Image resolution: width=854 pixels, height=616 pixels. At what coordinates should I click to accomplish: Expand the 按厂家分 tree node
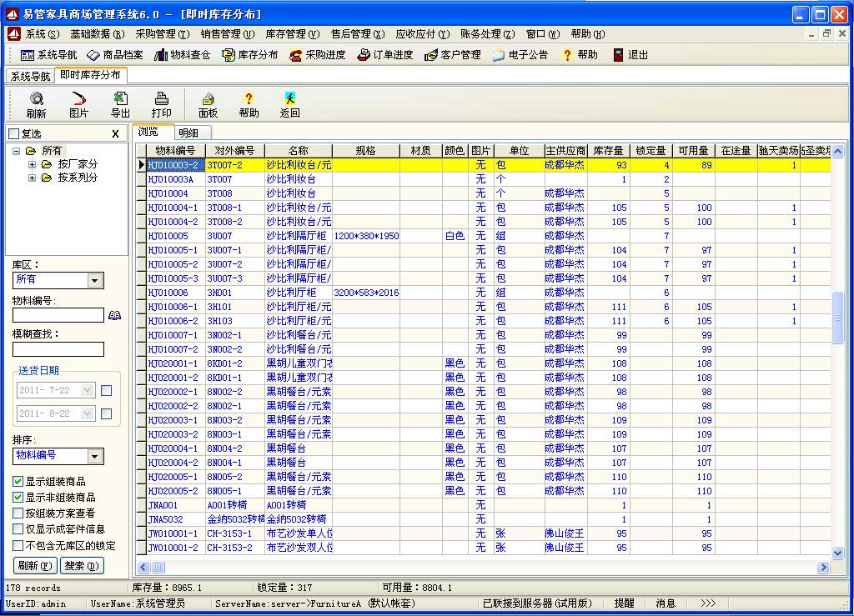[x=32, y=164]
